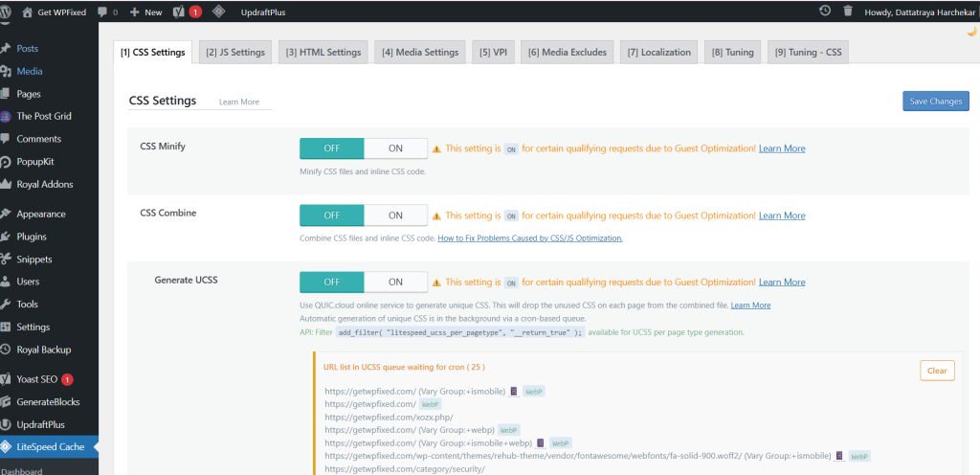Switch to the HTML Settings tab
Viewport: 980px width, 475px height.
pyautogui.click(x=323, y=53)
